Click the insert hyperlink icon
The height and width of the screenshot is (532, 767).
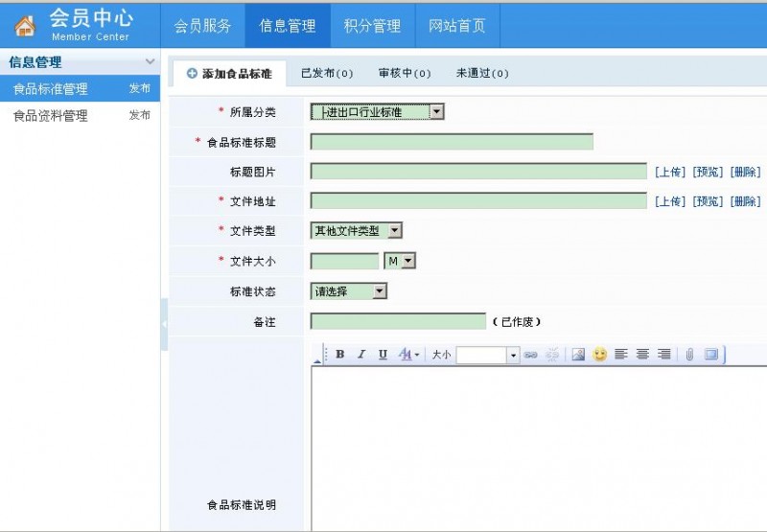(531, 355)
